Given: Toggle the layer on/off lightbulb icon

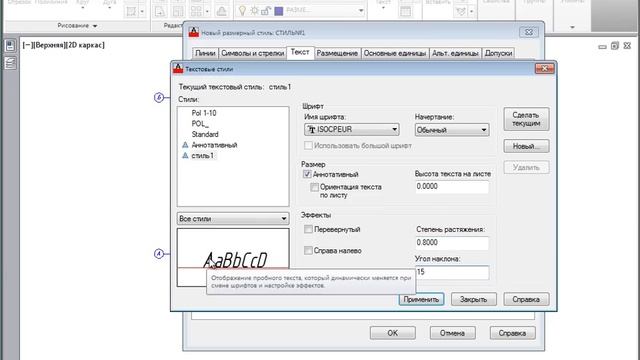Looking at the screenshot, I should tap(242, 11).
